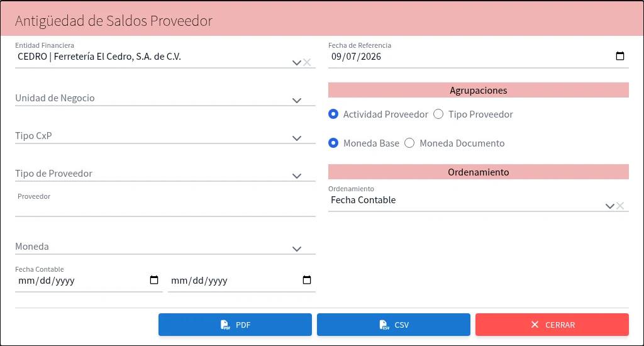
Task: Open the Unidad de Negocio dropdown
Action: [165, 98]
